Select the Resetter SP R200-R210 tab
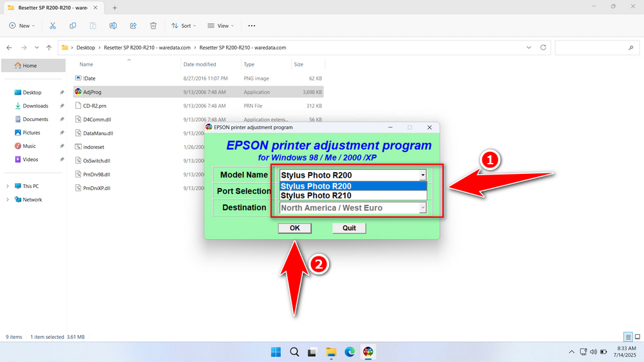 coord(53,8)
